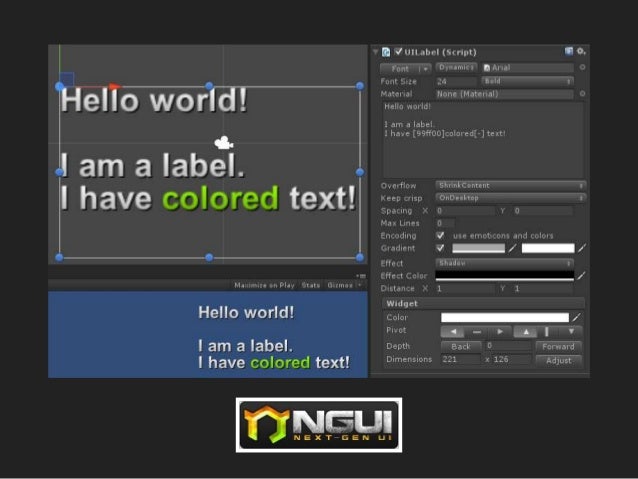Click the UILabel script file icon
This screenshot has width=638, height=479.
[386, 52]
